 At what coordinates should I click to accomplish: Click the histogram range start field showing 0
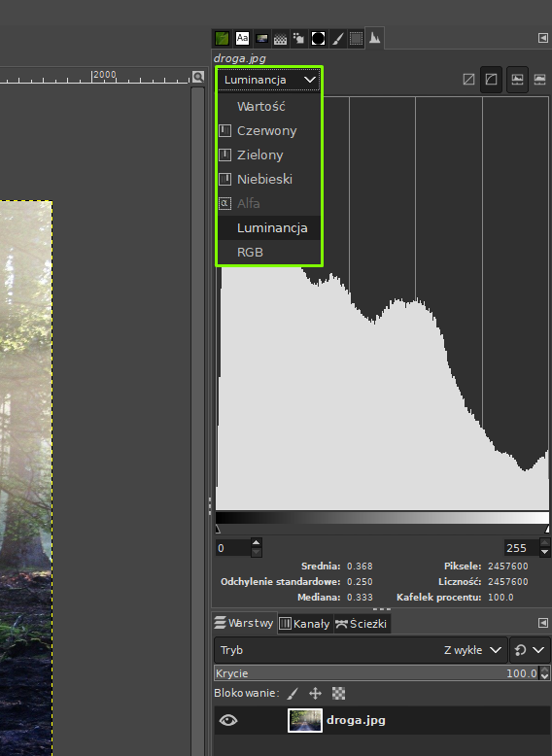233,548
